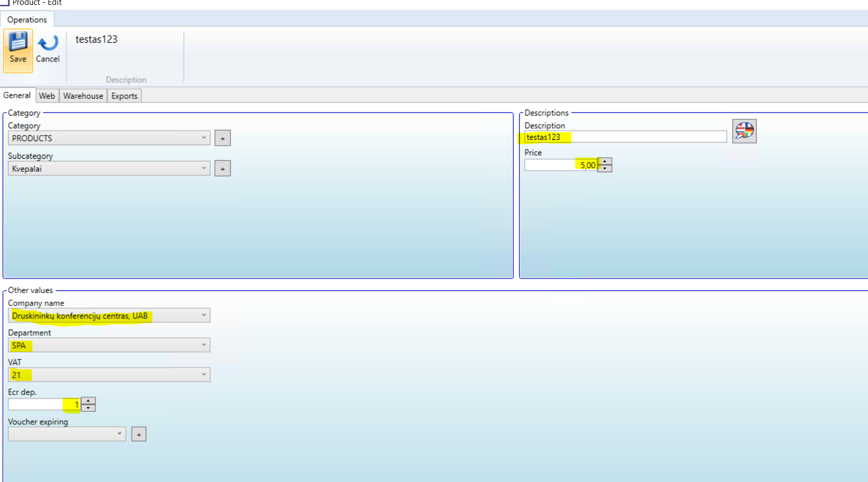Open the Category dropdown showing PRODUCTS
Image resolution: width=868 pixels, height=482 pixels.
(x=109, y=138)
